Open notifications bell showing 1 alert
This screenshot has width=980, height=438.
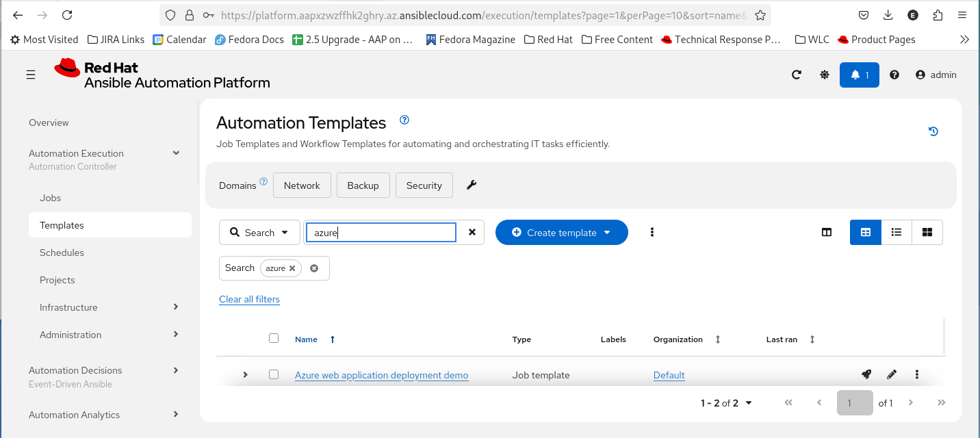859,75
